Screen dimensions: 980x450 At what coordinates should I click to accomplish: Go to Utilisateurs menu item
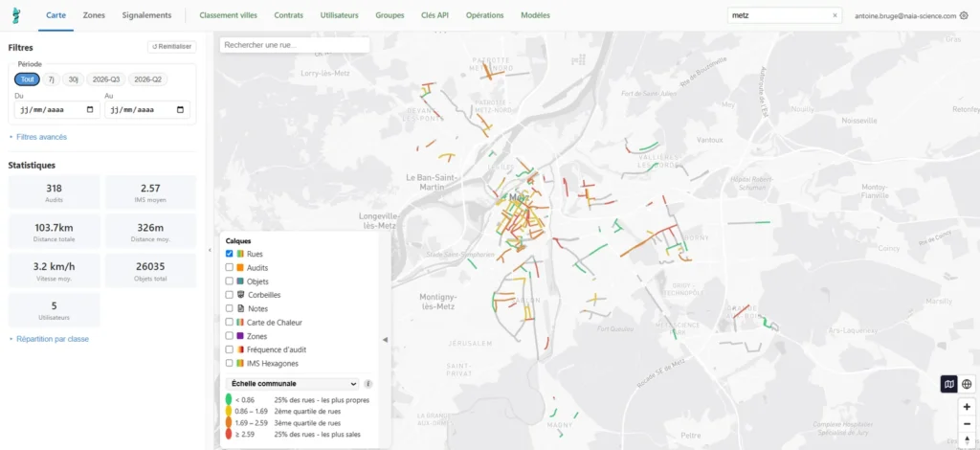tap(340, 15)
